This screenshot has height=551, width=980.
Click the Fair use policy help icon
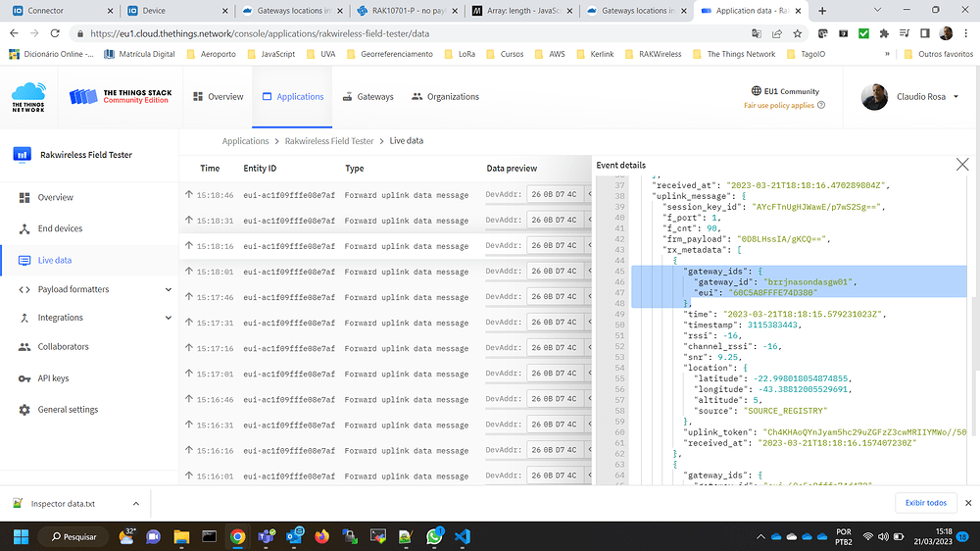[x=821, y=105]
